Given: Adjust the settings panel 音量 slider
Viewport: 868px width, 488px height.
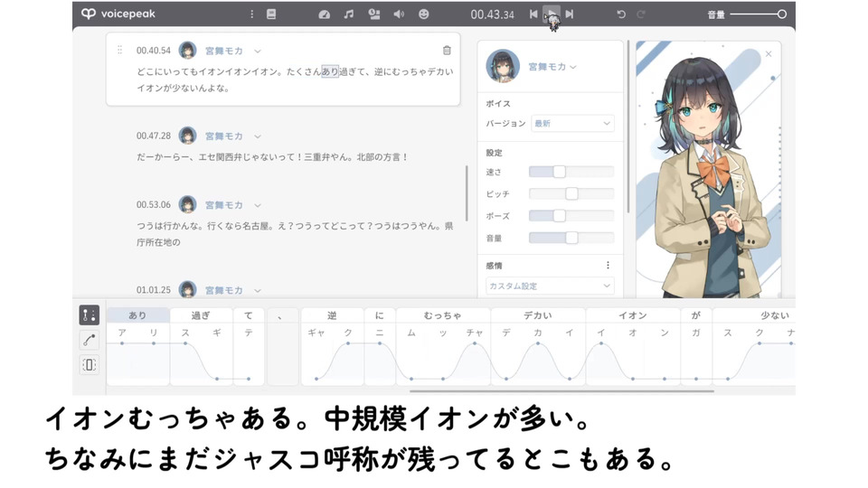Looking at the screenshot, I should point(571,238).
